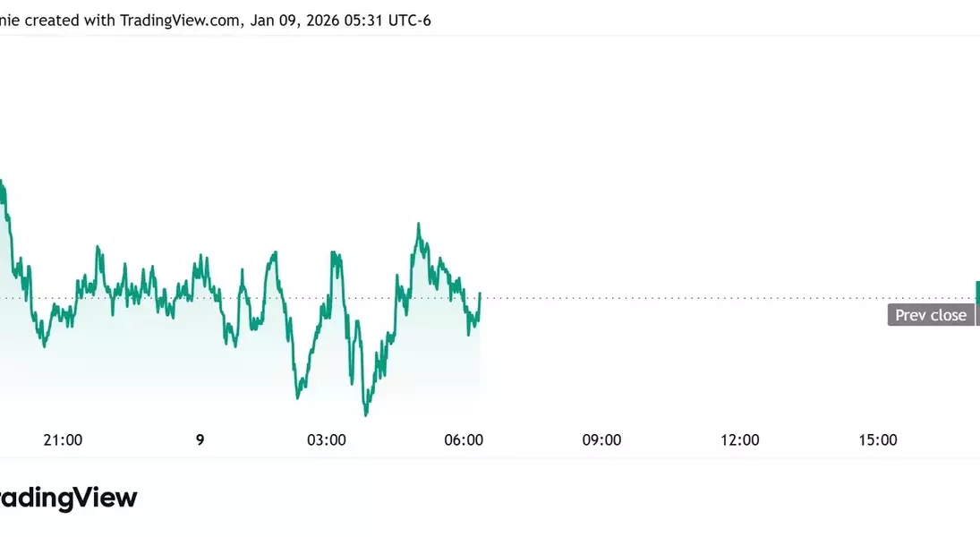
Task: Click the dotted previous-close line near 12:00
Action: pos(739,298)
